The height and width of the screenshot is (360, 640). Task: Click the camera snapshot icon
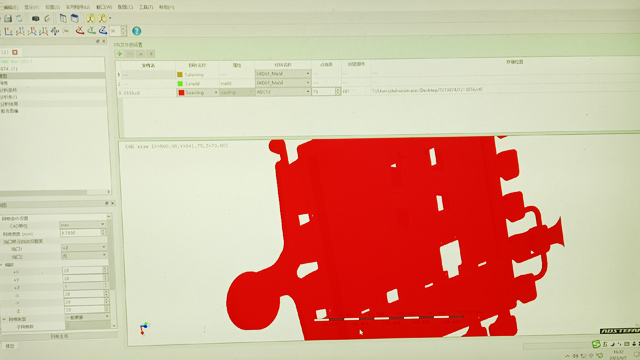click(36, 18)
